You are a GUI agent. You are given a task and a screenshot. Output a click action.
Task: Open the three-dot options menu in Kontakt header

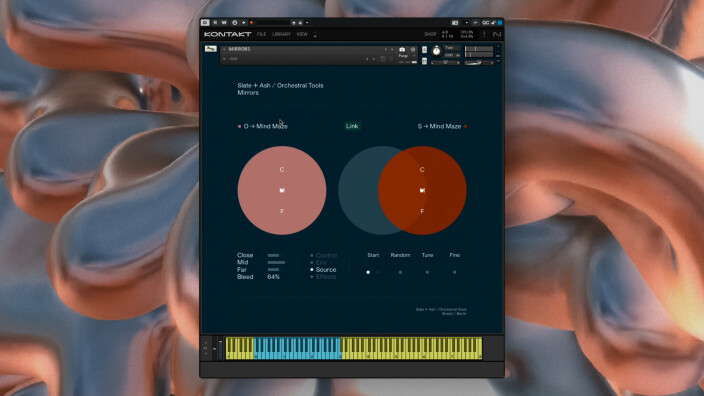pyautogui.click(x=484, y=34)
